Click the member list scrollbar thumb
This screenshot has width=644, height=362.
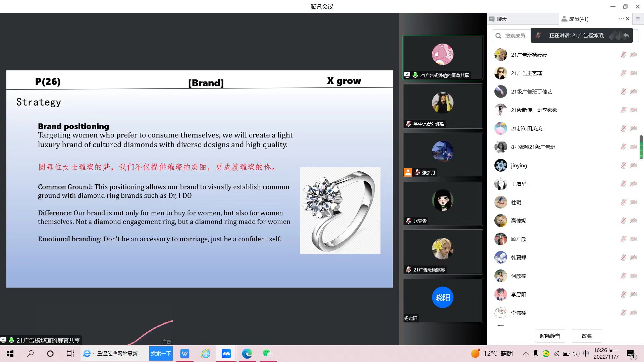[641, 147]
